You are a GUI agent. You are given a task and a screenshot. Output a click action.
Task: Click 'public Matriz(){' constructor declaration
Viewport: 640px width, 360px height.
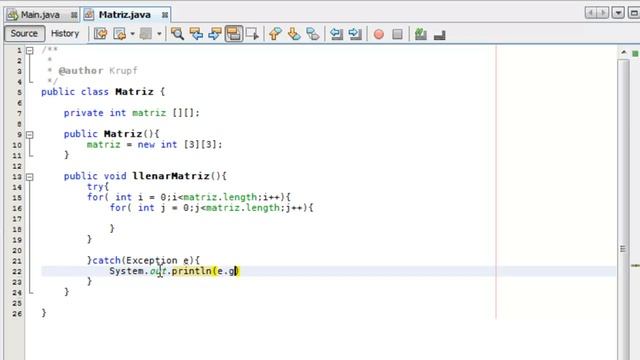click(x=111, y=134)
